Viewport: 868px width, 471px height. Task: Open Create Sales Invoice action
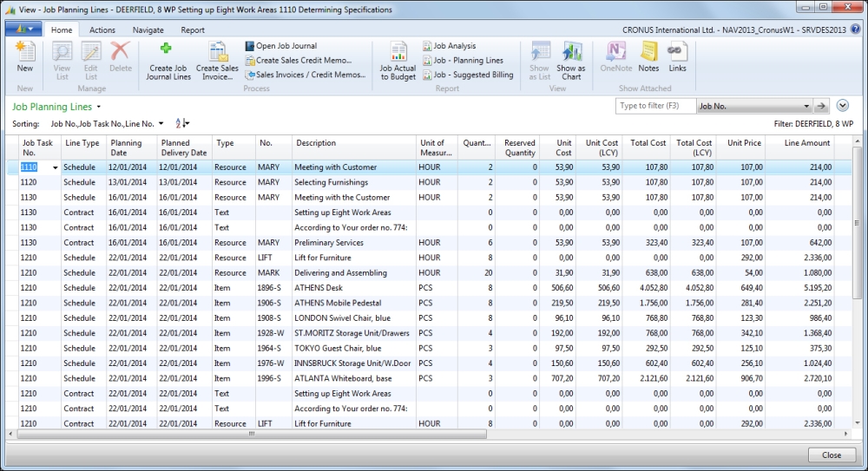point(217,61)
